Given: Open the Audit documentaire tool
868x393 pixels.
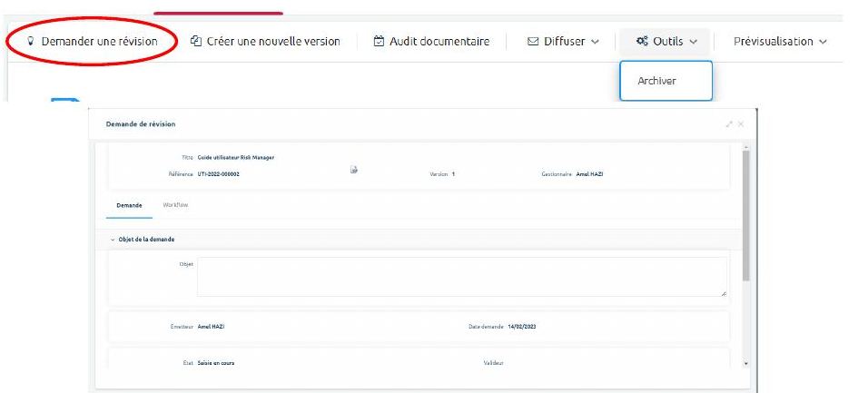Looking at the screenshot, I should (x=431, y=42).
